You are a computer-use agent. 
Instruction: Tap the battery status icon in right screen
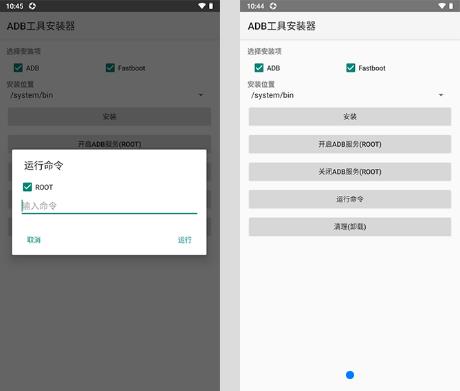pos(451,6)
